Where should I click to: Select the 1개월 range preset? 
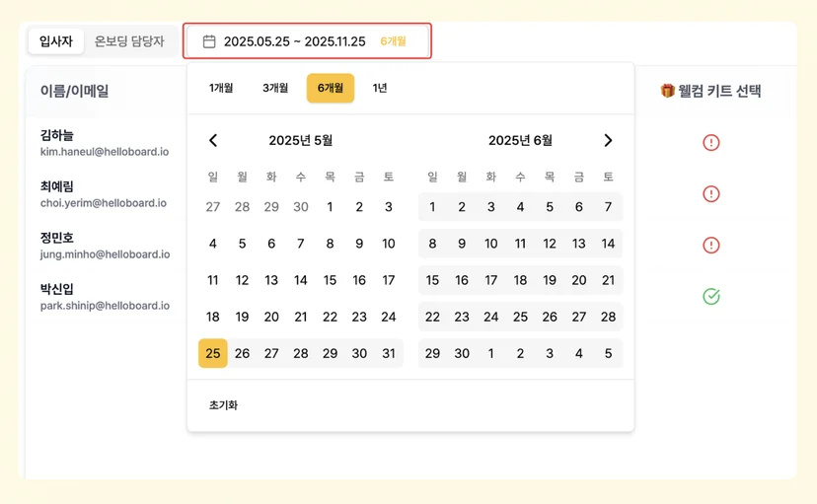[221, 88]
